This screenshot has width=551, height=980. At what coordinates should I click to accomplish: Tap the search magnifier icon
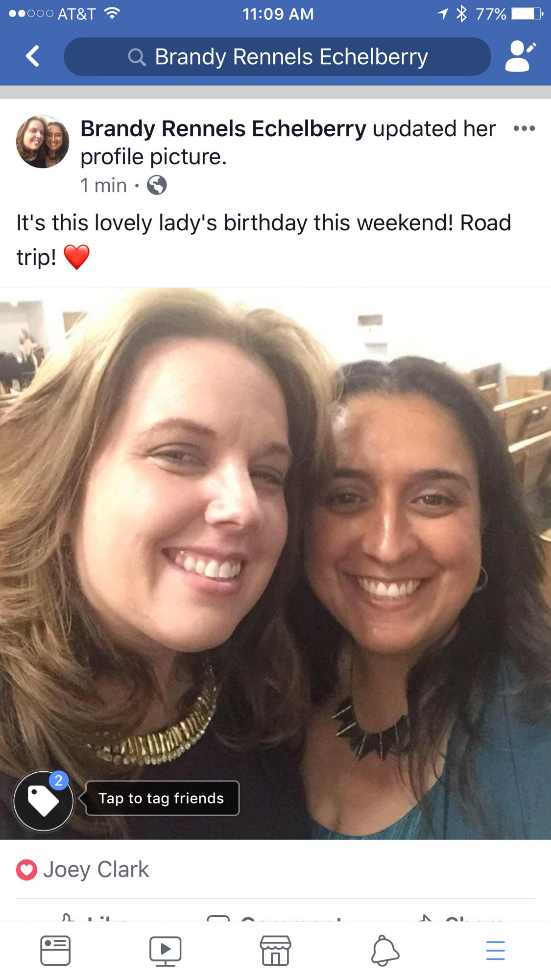point(137,57)
